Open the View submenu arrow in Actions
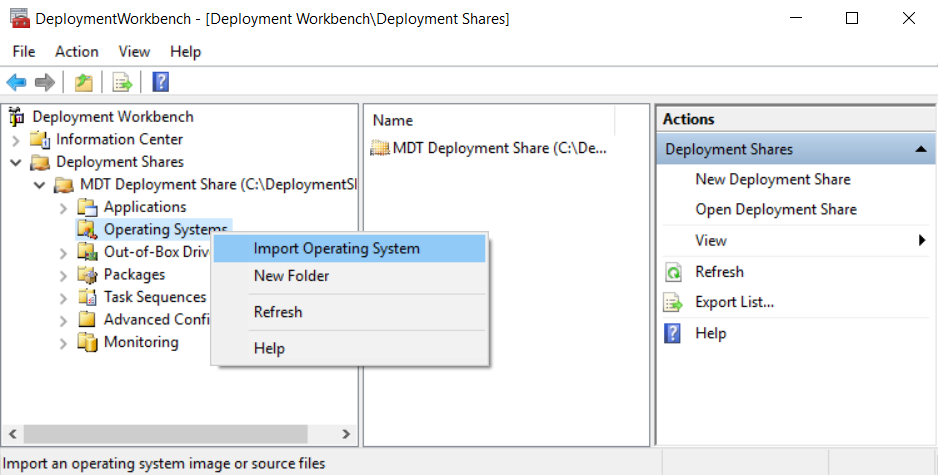The width and height of the screenshot is (938, 475). [922, 240]
